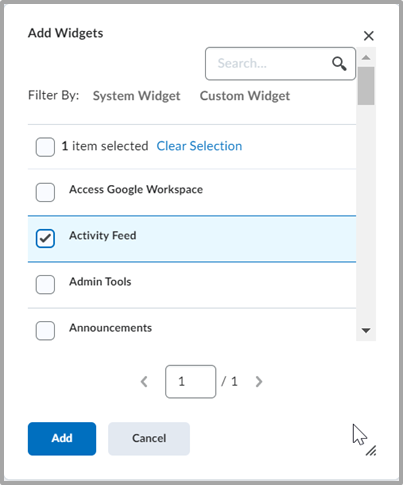The width and height of the screenshot is (403, 485).
Task: Tick the Announcements checkbox
Action: coord(45,330)
